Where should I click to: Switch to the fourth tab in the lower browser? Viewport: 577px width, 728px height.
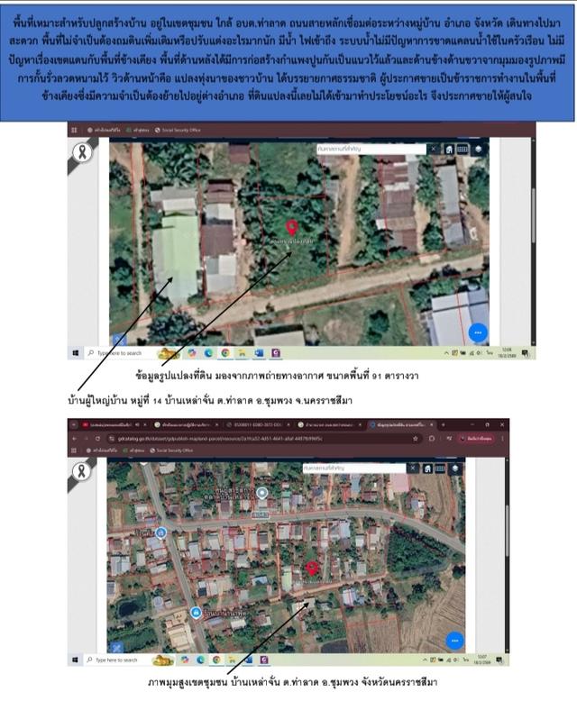(x=330, y=425)
